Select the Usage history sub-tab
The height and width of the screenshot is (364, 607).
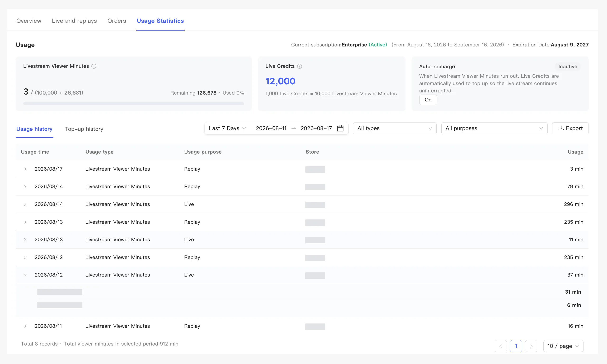(34, 129)
